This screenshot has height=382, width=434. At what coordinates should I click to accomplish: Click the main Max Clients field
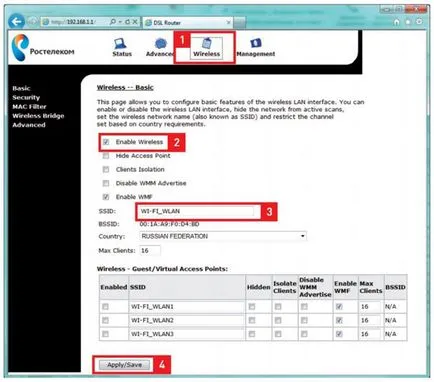pos(150,250)
